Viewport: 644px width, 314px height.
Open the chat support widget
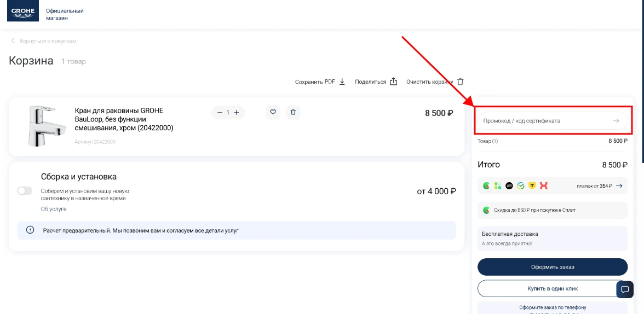pos(625,289)
